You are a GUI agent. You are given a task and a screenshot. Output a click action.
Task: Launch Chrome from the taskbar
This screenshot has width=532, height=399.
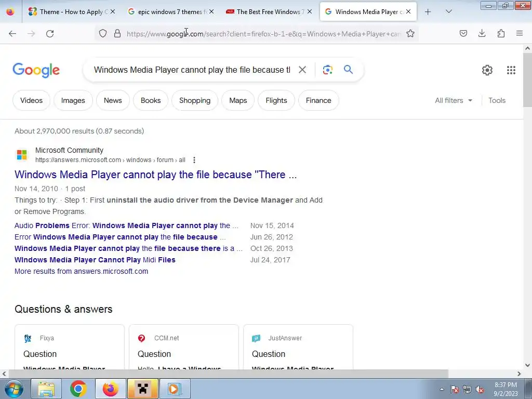tap(78, 389)
